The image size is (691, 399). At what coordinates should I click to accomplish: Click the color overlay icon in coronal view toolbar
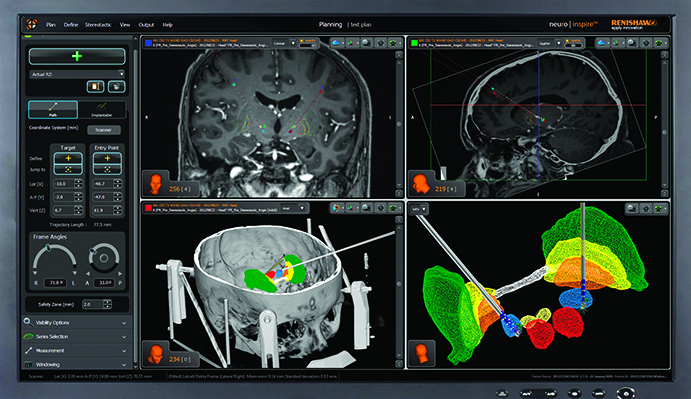[x=352, y=43]
